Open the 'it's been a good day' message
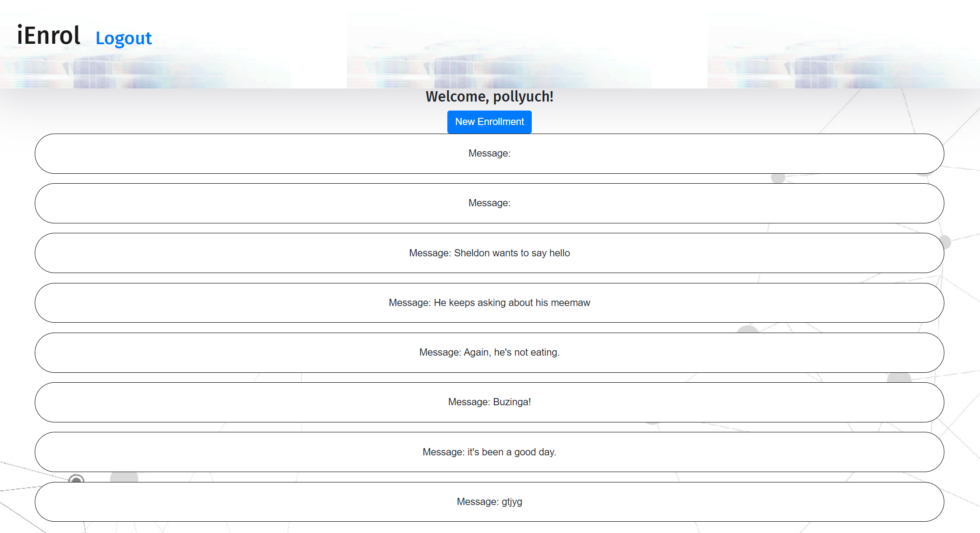This screenshot has height=533, width=980. [x=489, y=452]
